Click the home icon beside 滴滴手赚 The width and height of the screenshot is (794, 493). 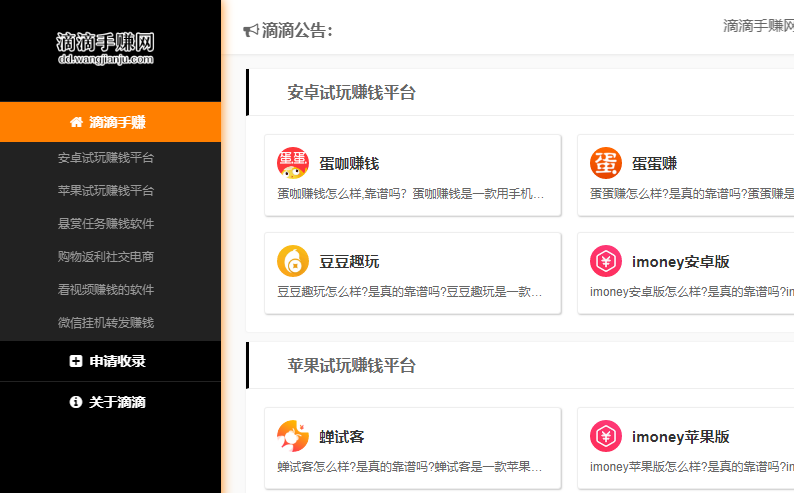[x=76, y=122]
